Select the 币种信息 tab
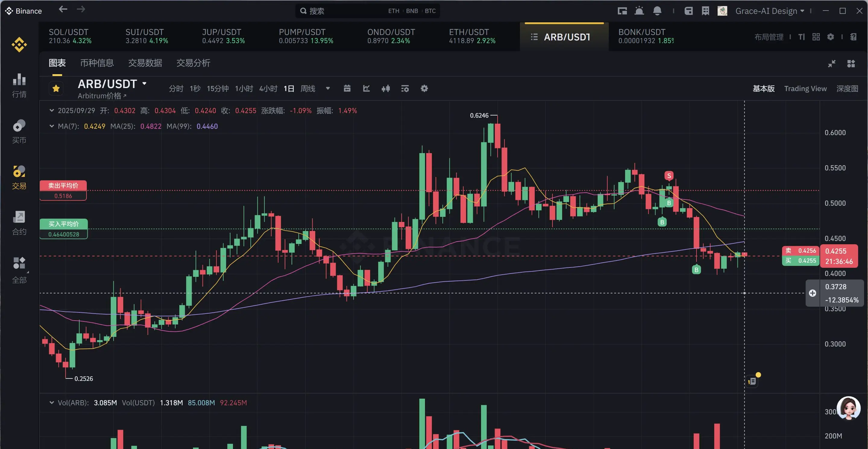The height and width of the screenshot is (449, 868). [97, 63]
